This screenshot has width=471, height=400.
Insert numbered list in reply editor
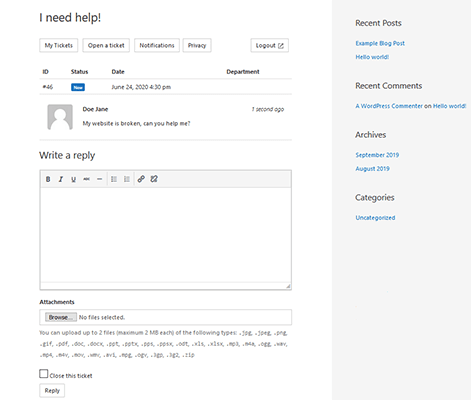tap(127, 179)
